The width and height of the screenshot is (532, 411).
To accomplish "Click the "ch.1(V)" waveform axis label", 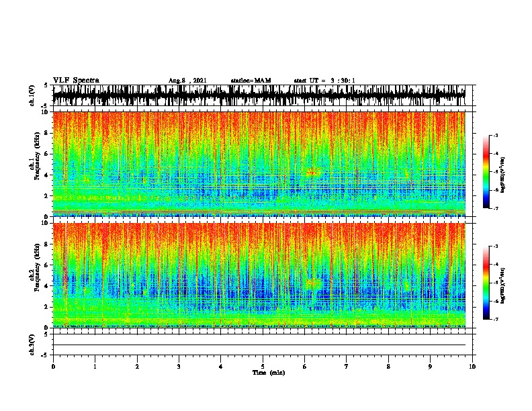I will point(32,95).
